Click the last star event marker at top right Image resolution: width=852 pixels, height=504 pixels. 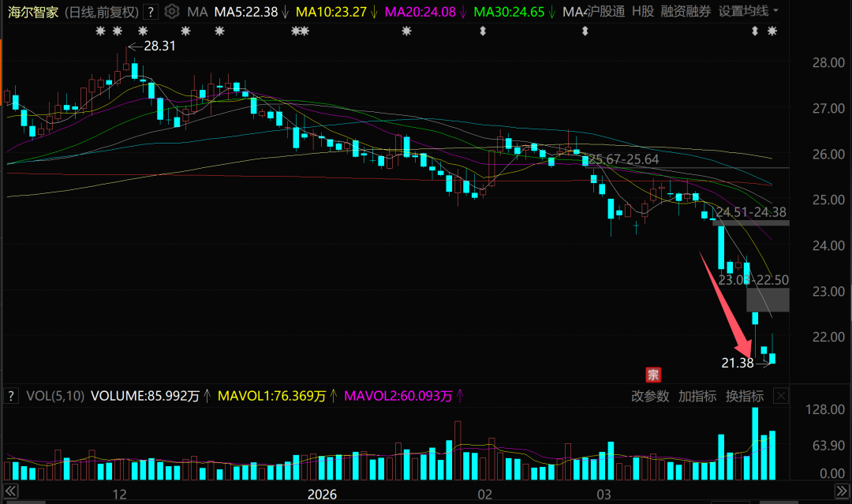(772, 32)
